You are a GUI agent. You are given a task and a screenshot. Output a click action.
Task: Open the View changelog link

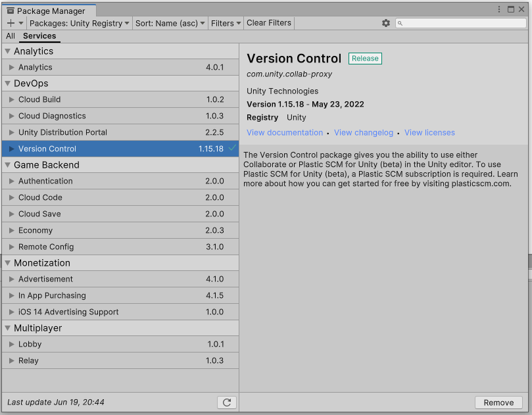(364, 133)
